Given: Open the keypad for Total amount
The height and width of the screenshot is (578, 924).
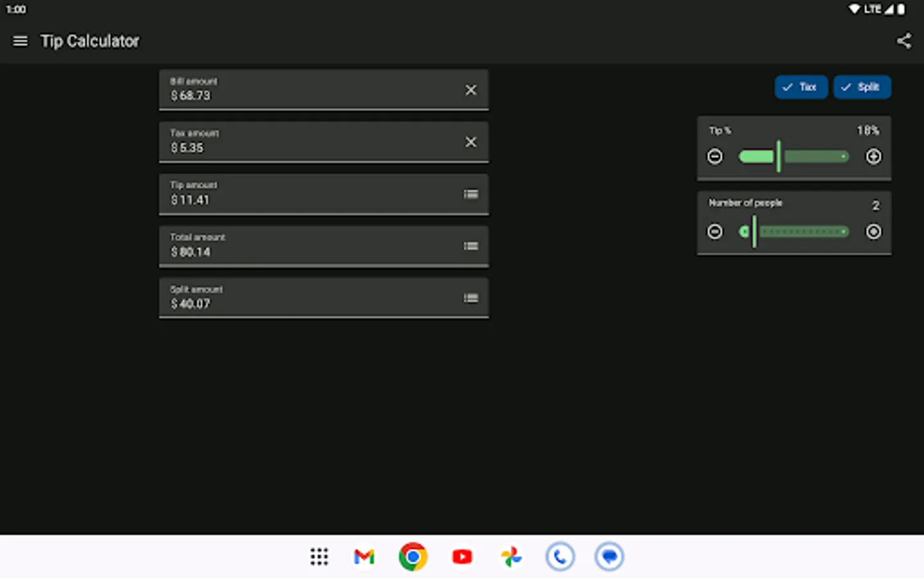Looking at the screenshot, I should pos(470,246).
